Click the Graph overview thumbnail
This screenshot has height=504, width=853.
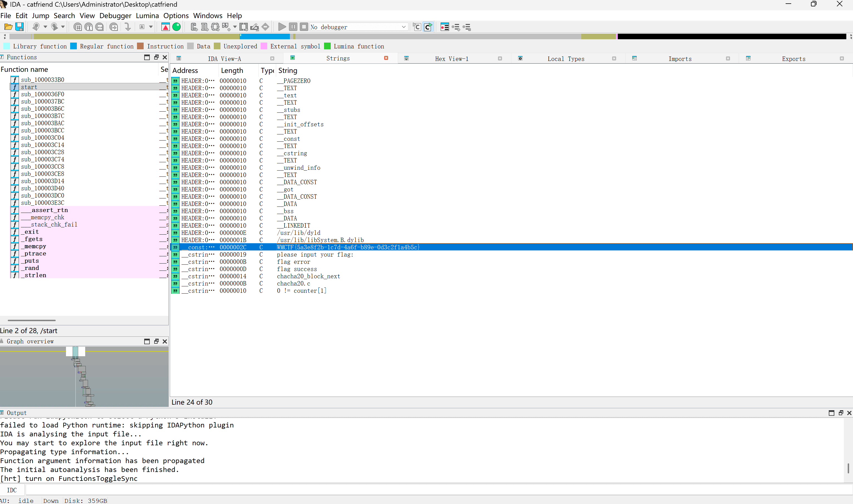point(84,376)
